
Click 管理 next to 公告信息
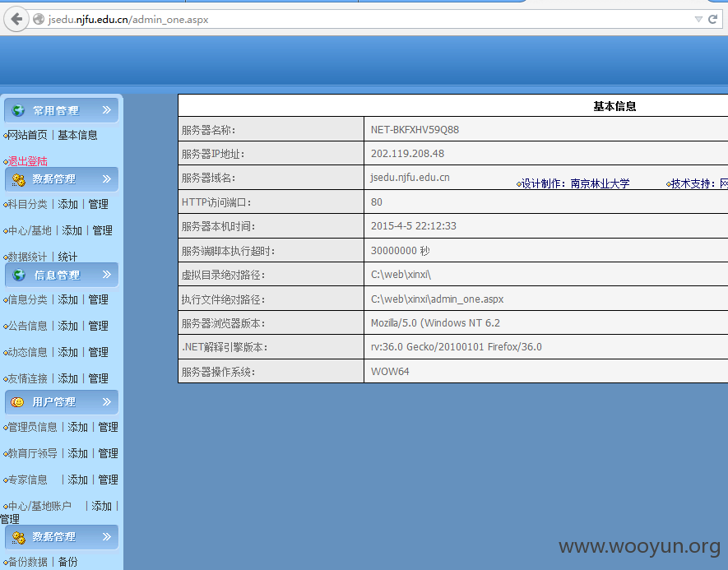click(99, 327)
